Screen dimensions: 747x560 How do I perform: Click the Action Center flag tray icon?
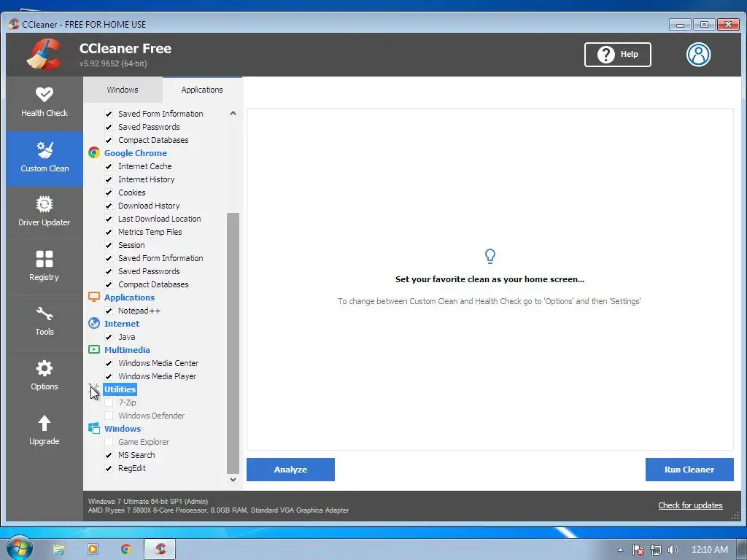(638, 550)
